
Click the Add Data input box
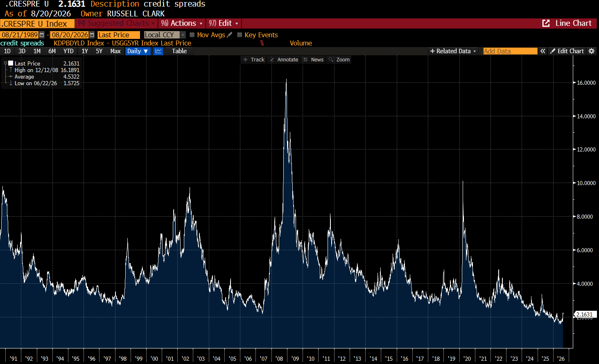click(510, 51)
